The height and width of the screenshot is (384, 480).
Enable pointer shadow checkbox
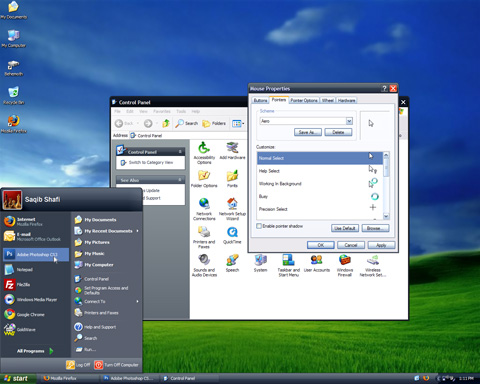pyautogui.click(x=259, y=226)
